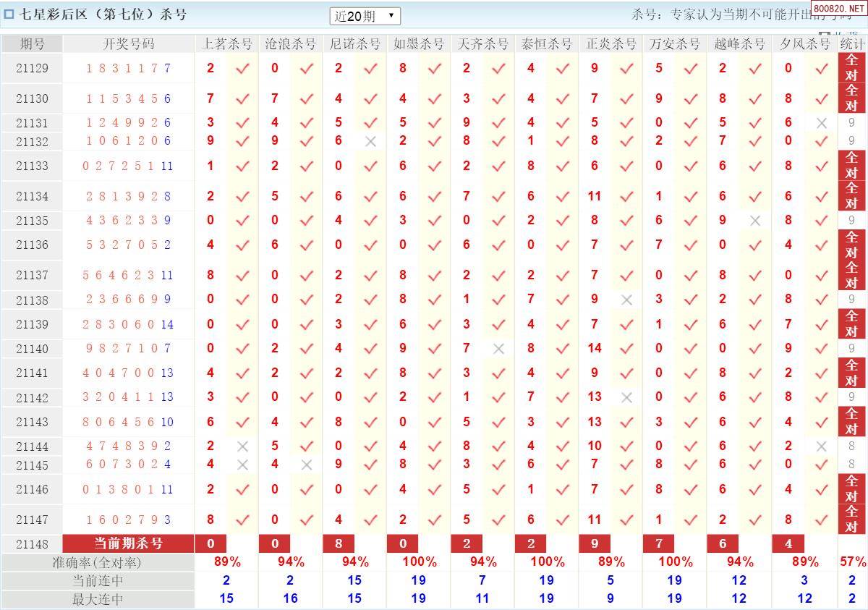Click the 夕风杀号 column header
This screenshot has height=610, width=868.
tap(805, 44)
